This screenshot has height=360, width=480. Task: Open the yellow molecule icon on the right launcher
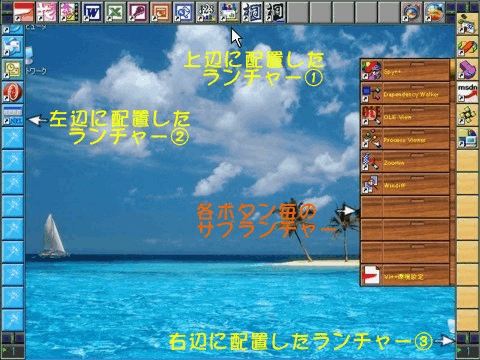(467, 115)
